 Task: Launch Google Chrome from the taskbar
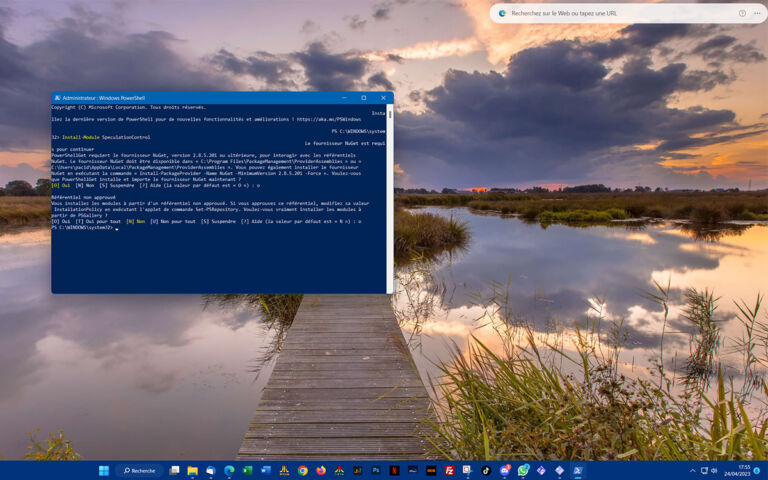click(x=303, y=471)
